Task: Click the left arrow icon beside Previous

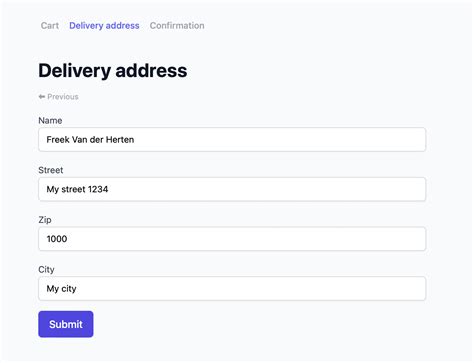Action: 42,97
